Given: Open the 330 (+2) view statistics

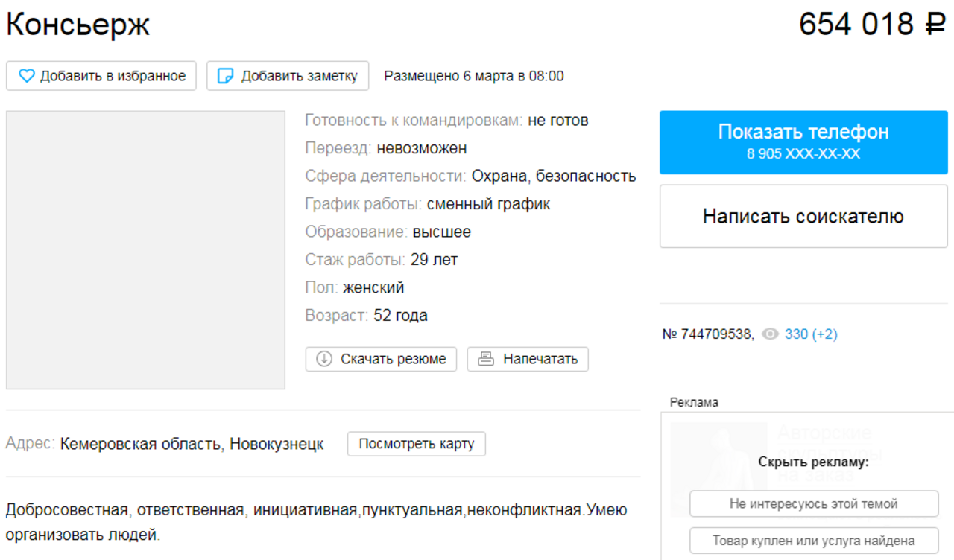Looking at the screenshot, I should [811, 334].
